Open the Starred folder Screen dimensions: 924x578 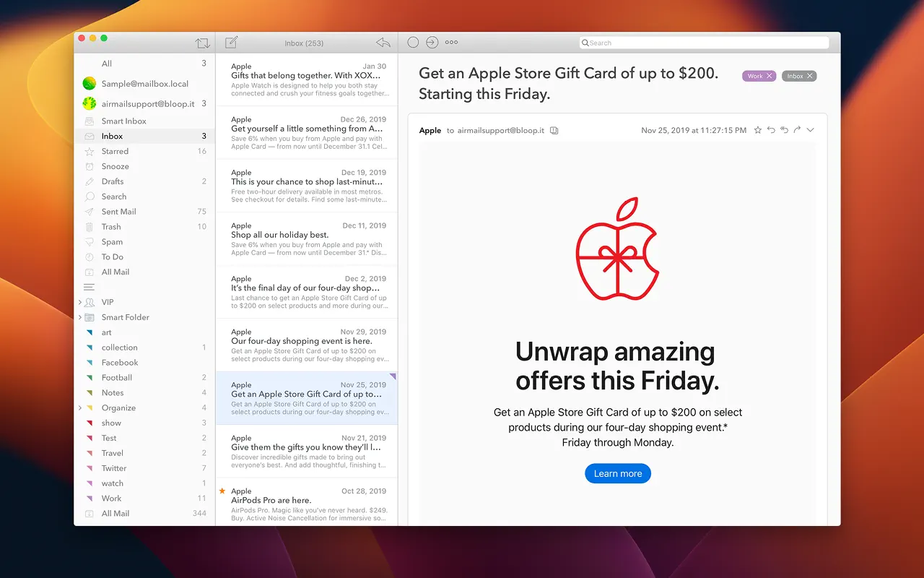[116, 151]
